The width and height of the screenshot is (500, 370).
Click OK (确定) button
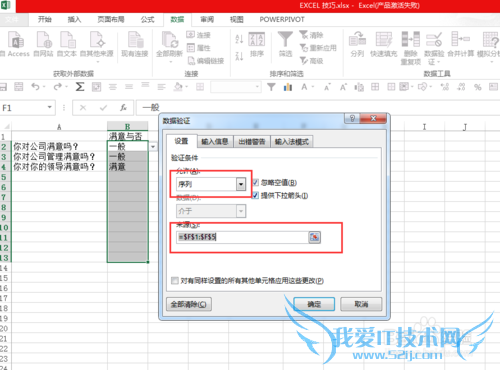[x=314, y=304]
